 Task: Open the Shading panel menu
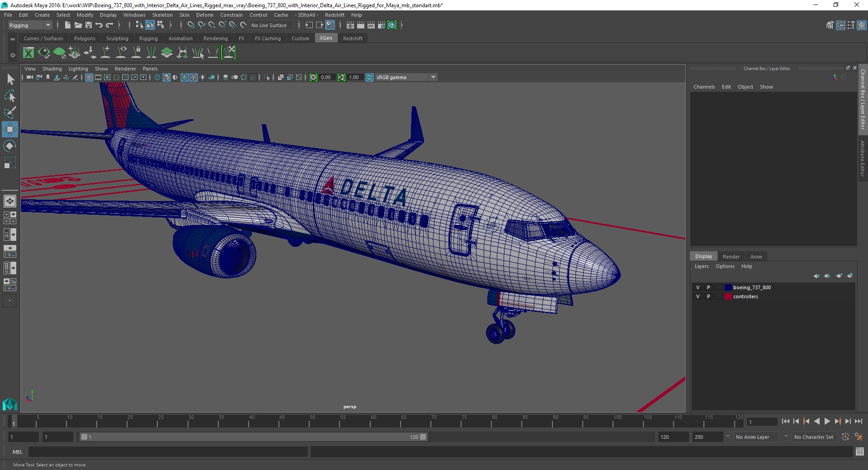(x=52, y=69)
